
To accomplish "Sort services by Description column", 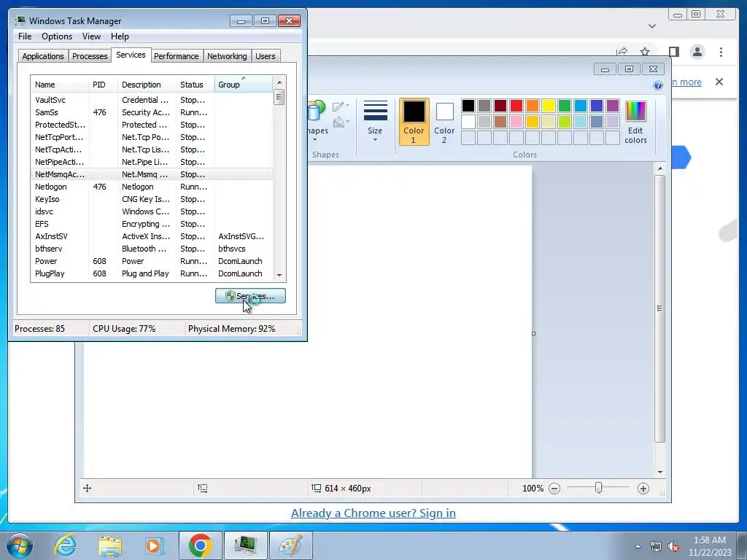I will (x=147, y=85).
